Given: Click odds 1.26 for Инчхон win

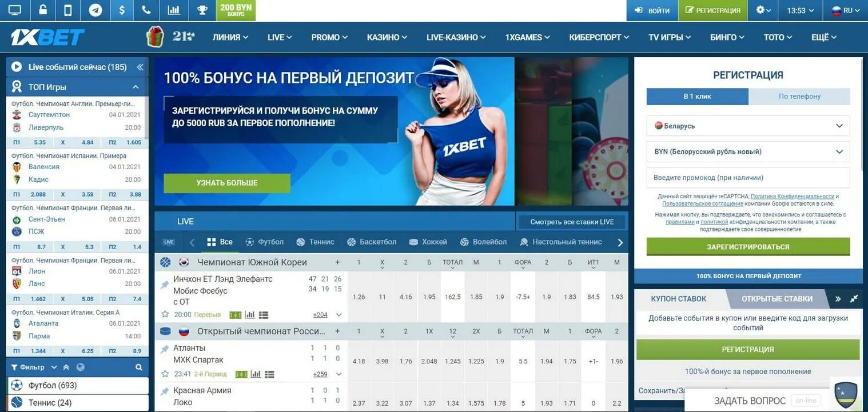Looking at the screenshot, I should click(359, 297).
